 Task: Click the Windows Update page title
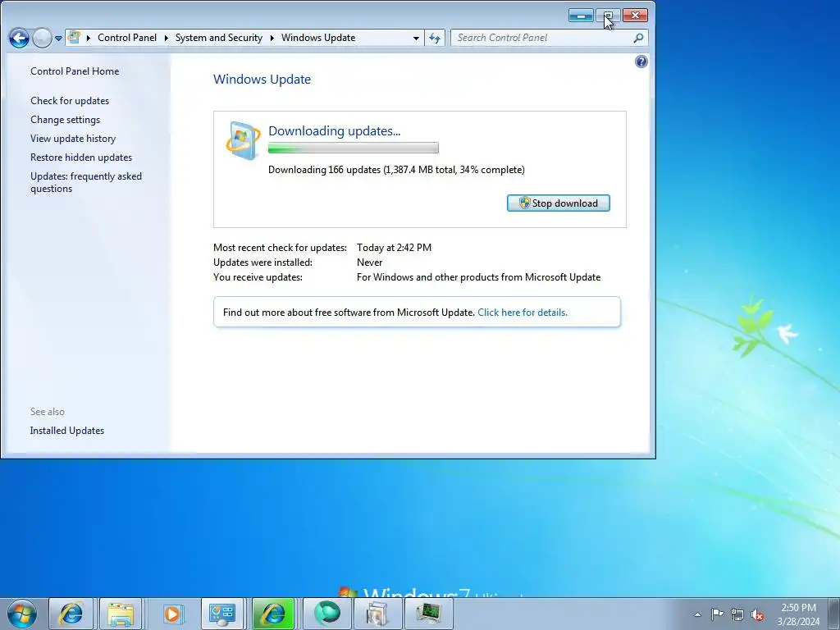pos(262,80)
